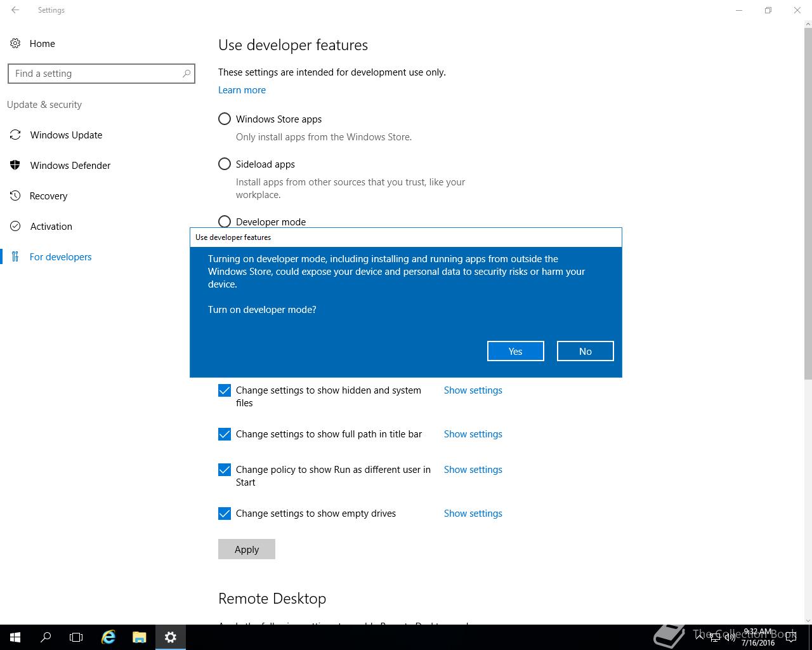Click the Find a setting search box
812x650 pixels.
point(101,74)
